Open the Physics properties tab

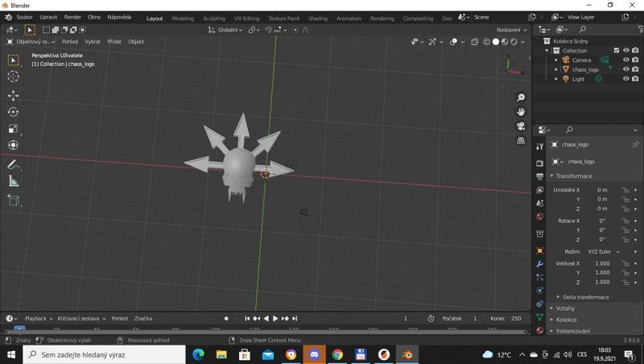coord(539,291)
